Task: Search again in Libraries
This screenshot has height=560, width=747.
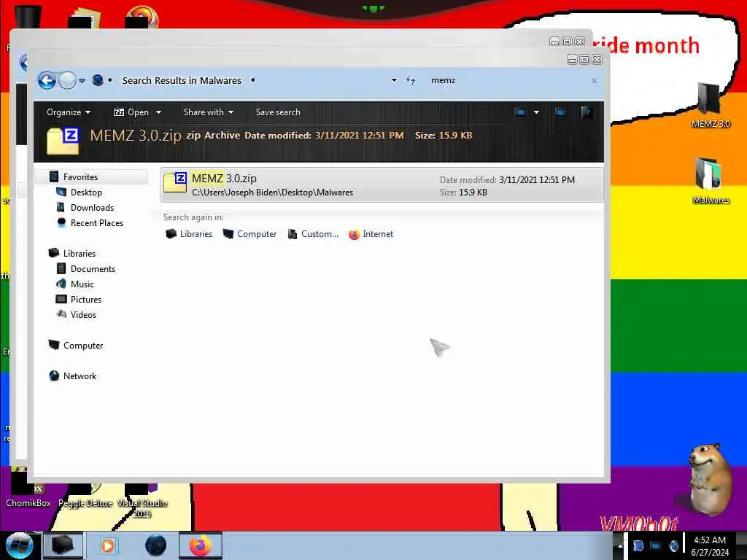Action: [189, 234]
